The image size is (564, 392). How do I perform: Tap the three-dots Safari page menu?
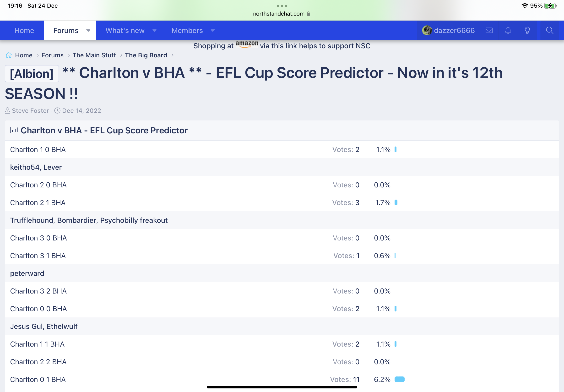(x=282, y=6)
